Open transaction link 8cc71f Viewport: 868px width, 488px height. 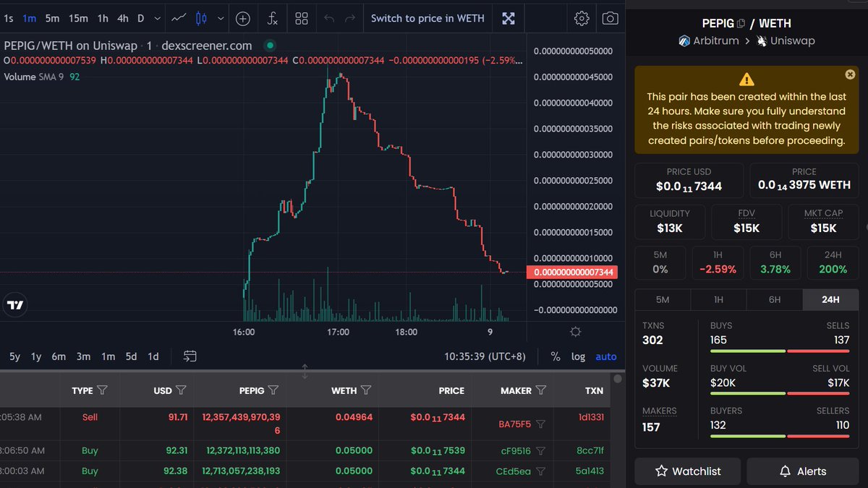pos(591,451)
